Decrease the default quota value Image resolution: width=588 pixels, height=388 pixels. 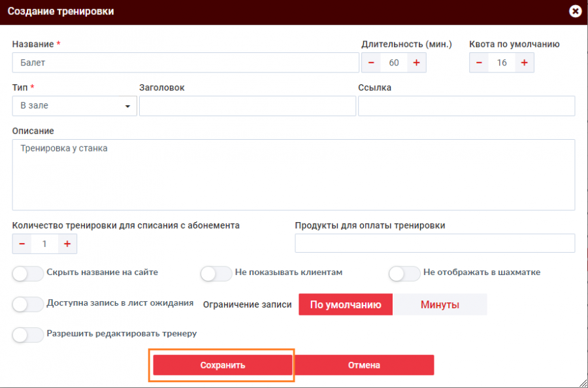[479, 63]
